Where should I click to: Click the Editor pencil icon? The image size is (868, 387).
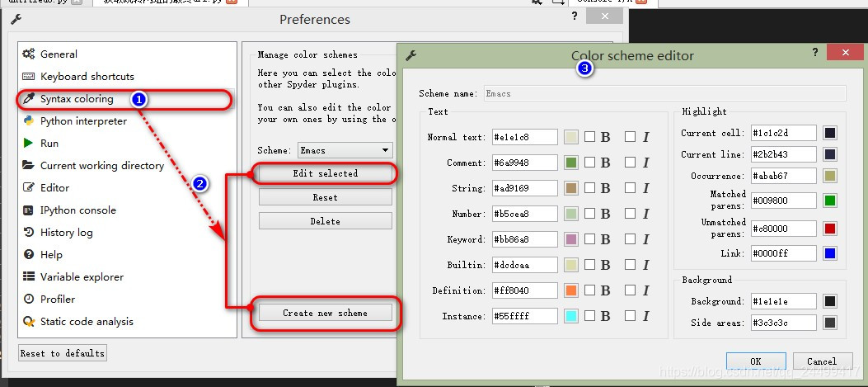coord(28,187)
